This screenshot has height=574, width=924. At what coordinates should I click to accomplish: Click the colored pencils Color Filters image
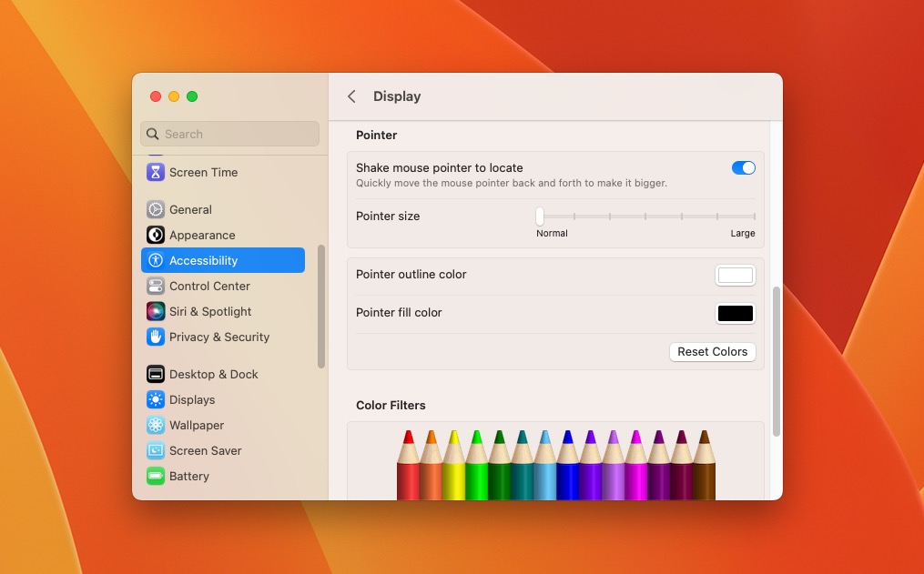click(x=555, y=464)
